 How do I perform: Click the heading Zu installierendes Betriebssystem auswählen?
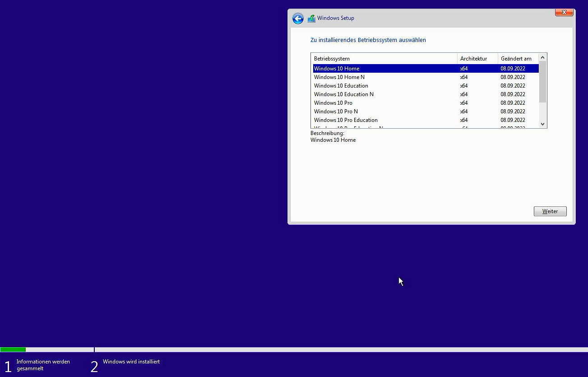click(368, 40)
